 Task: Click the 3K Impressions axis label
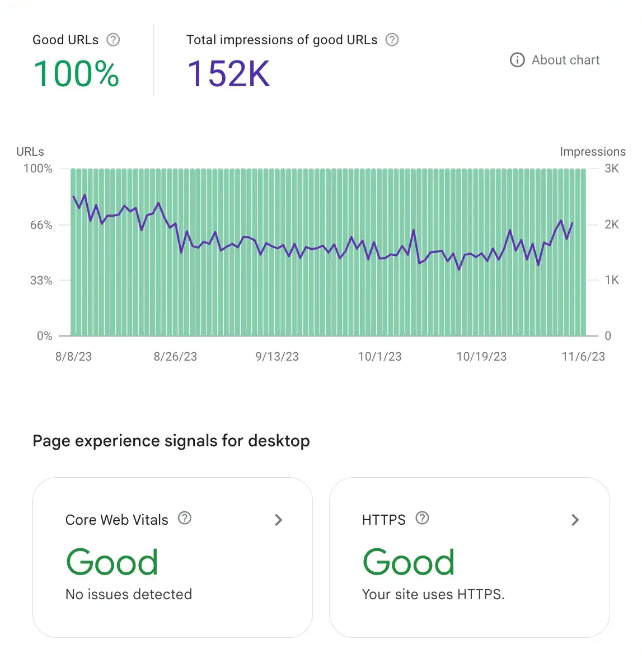(x=612, y=169)
